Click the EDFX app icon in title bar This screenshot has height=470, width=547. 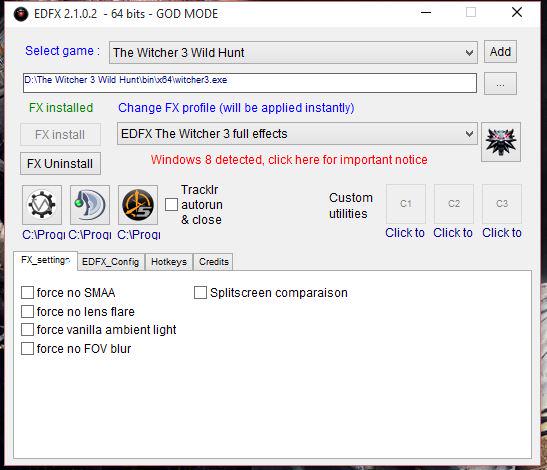point(21,14)
